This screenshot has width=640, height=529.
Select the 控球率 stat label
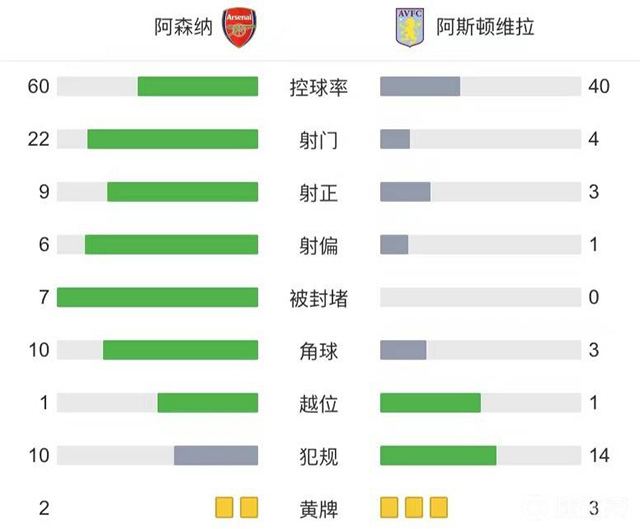(319, 87)
